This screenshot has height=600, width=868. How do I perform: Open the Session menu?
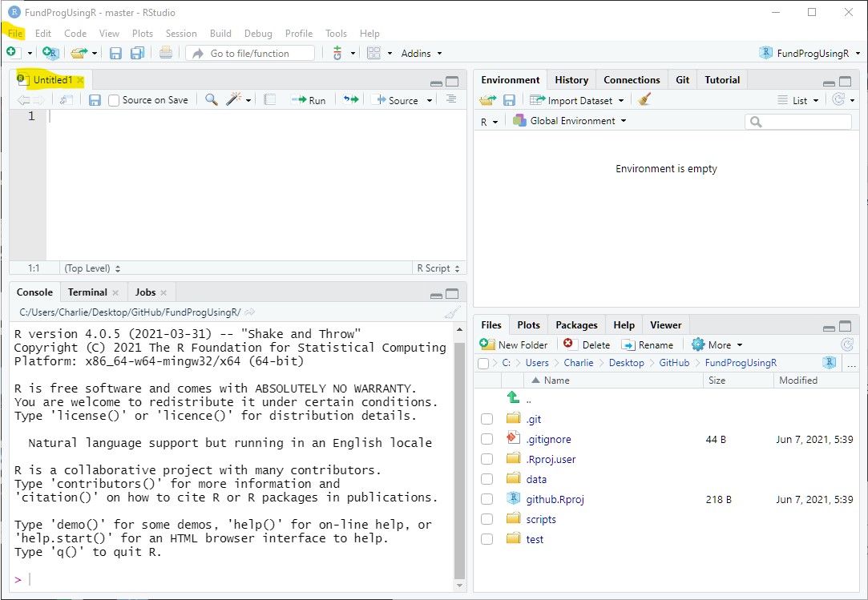point(181,33)
